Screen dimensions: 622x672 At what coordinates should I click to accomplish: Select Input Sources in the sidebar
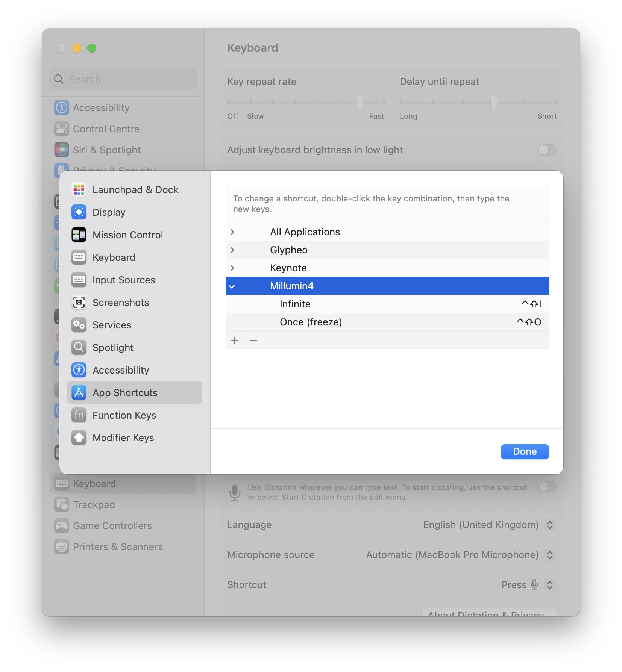tap(124, 280)
